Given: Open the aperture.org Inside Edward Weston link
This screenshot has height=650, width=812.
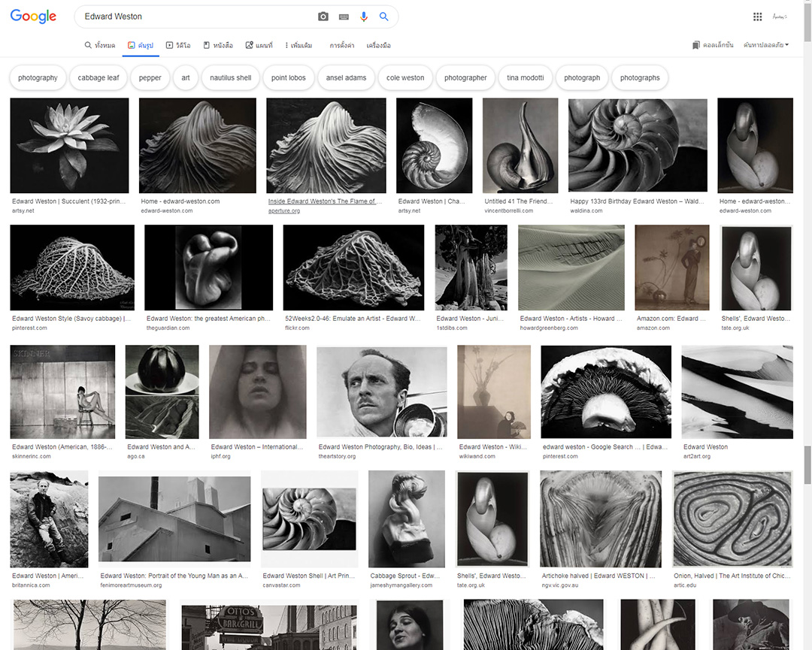Looking at the screenshot, I should point(326,201).
